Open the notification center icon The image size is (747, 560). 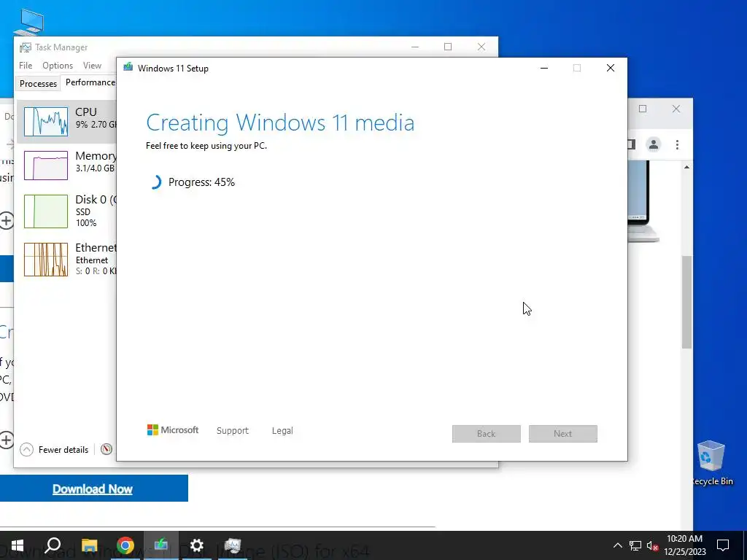pyautogui.click(x=723, y=545)
